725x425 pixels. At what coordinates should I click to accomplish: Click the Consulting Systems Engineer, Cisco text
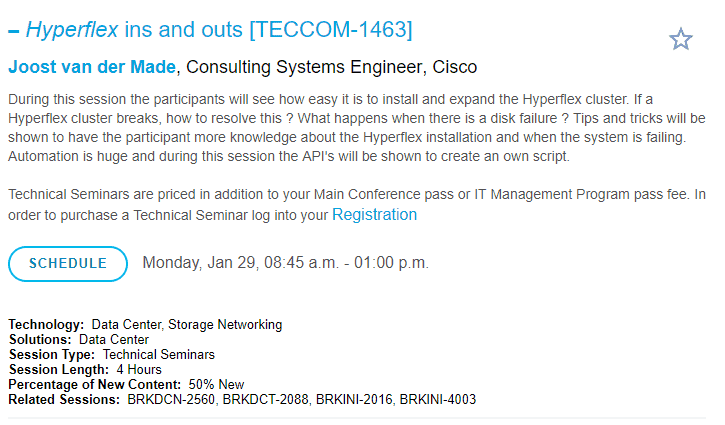pyautogui.click(x=332, y=67)
